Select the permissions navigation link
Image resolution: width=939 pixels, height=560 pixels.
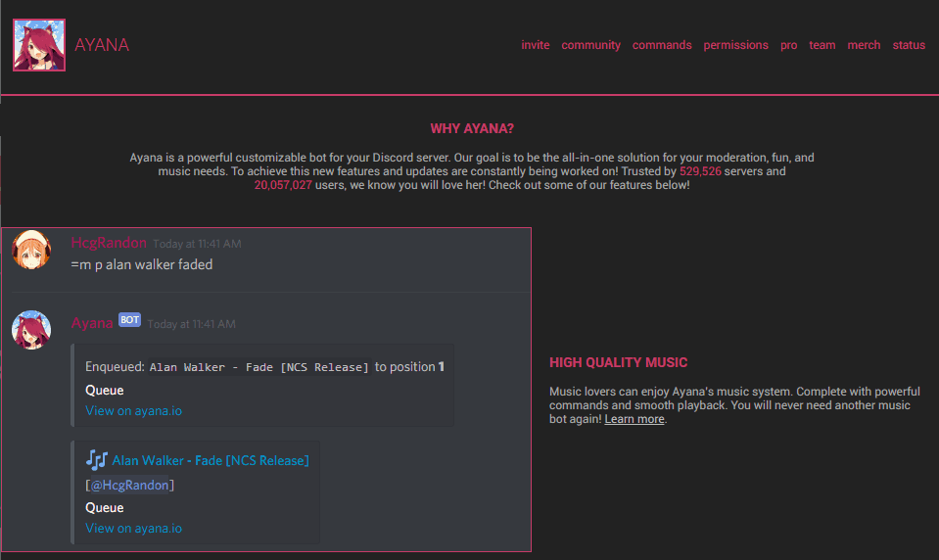(x=735, y=45)
